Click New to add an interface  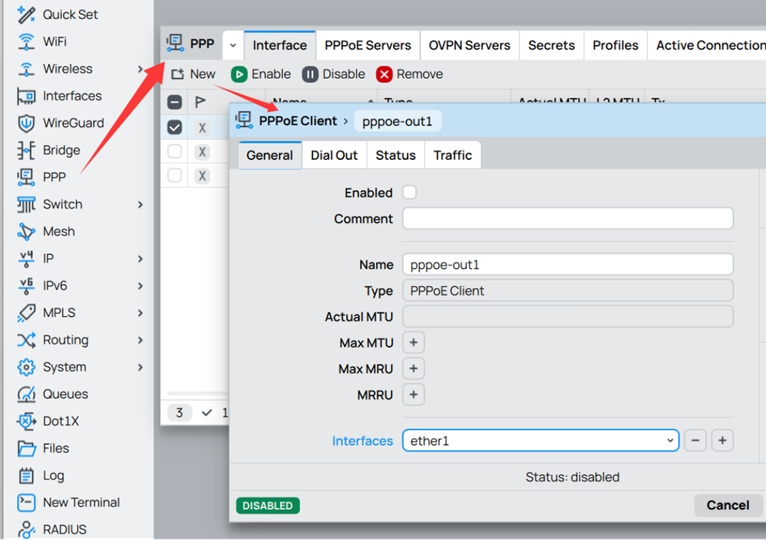[193, 74]
